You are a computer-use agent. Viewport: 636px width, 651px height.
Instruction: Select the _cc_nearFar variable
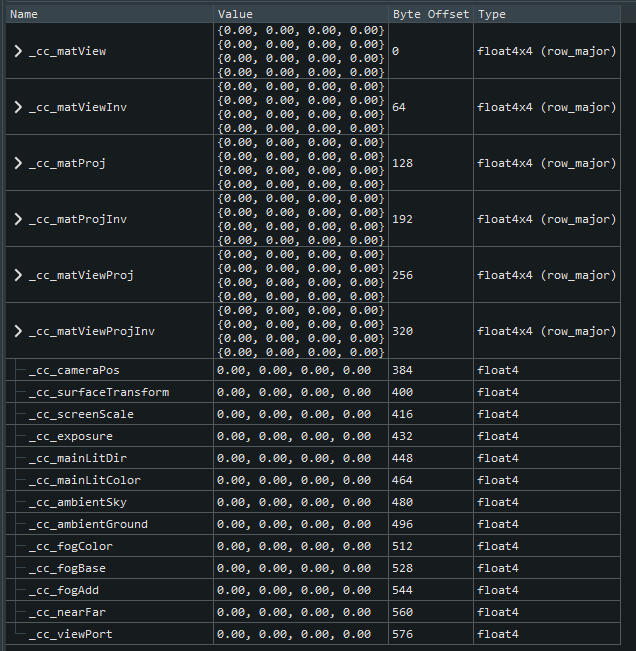70,612
